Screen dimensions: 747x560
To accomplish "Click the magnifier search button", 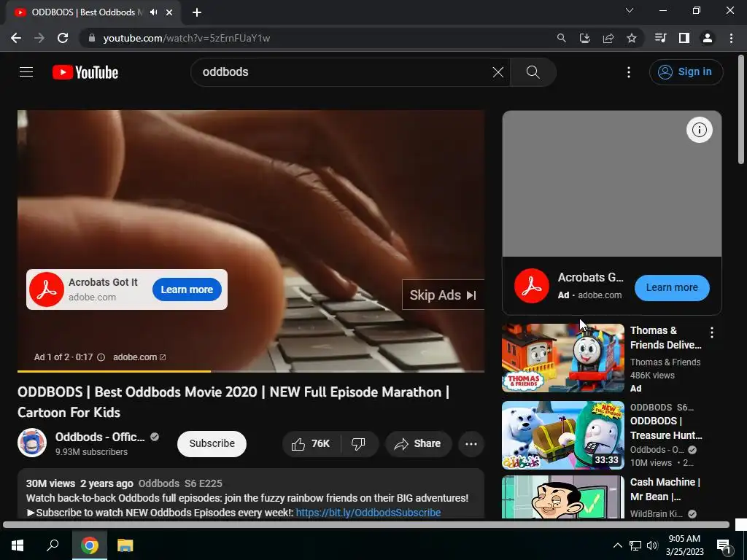I will (533, 72).
